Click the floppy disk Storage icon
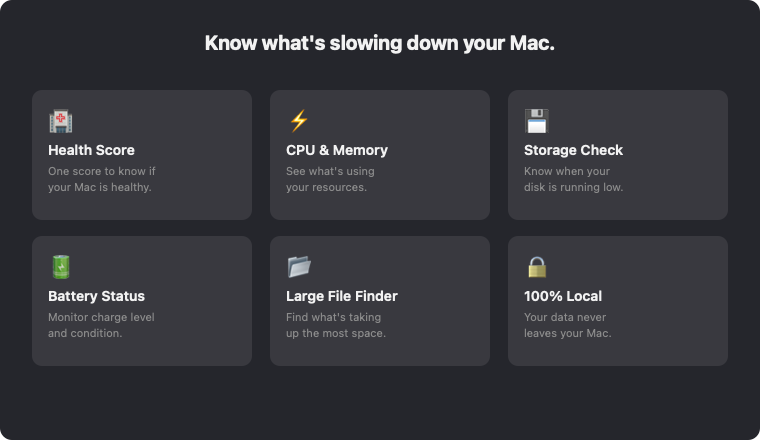 [x=537, y=121]
